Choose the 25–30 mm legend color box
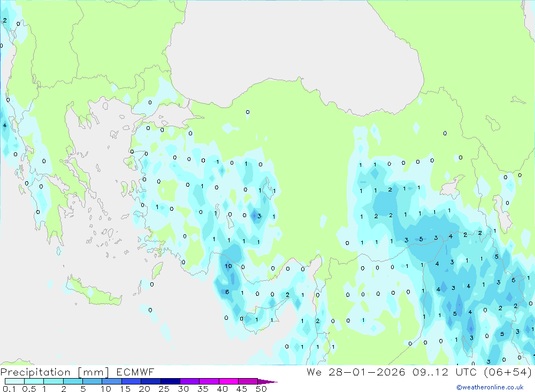 (x=170, y=381)
